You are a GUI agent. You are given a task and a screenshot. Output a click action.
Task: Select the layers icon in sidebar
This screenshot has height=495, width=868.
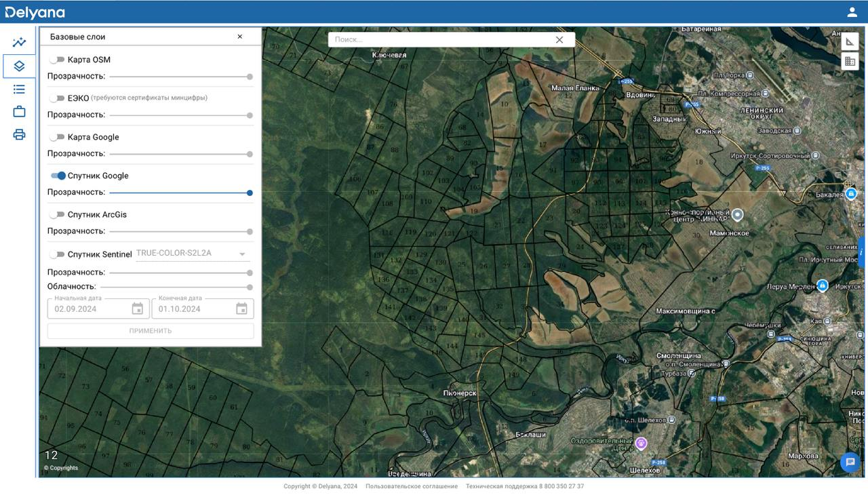(x=19, y=66)
